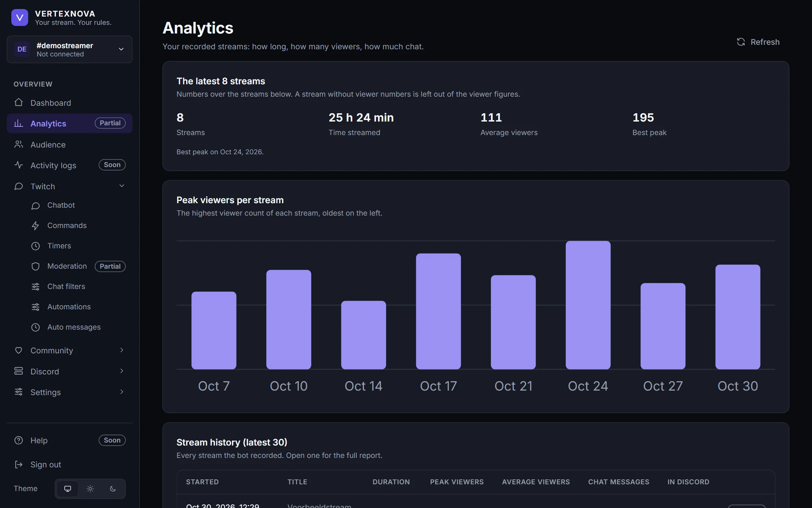Click the Chat filters sliders icon

(x=35, y=287)
